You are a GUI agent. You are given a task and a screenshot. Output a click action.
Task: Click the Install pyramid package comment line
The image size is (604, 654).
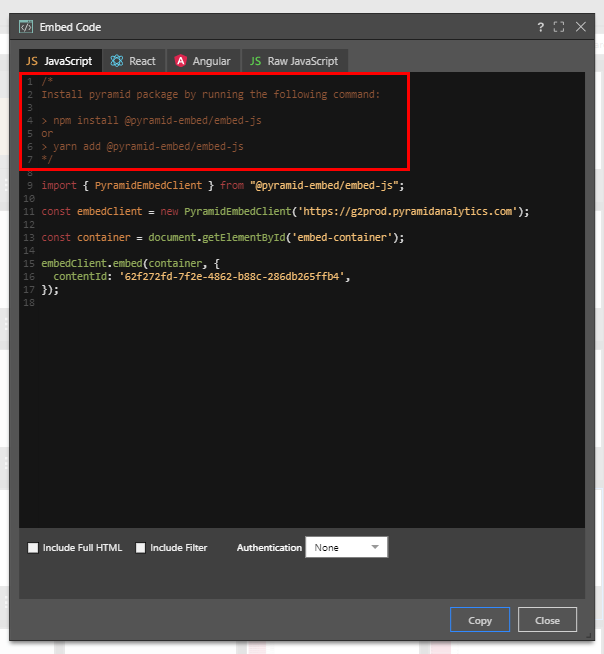click(x=211, y=95)
